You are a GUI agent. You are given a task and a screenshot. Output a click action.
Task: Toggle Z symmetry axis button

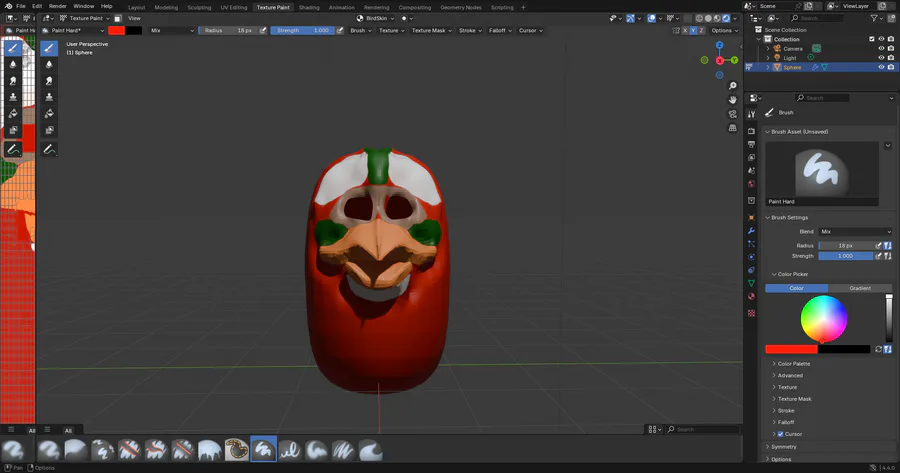coord(701,30)
